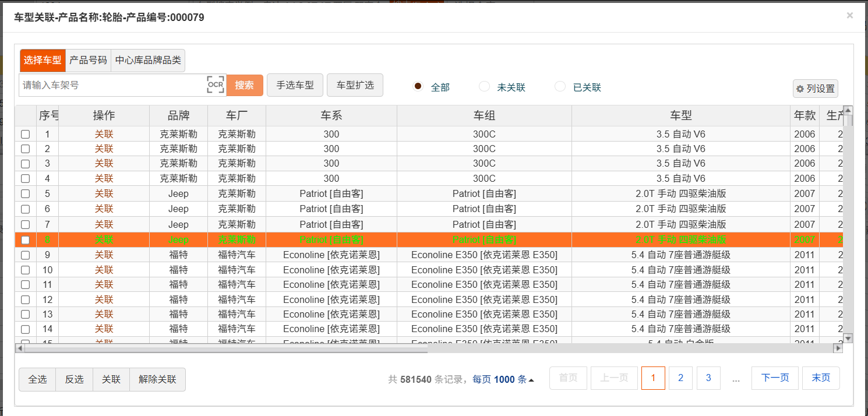Open the 中心库品牌品类 tab
Image resolution: width=868 pixels, height=416 pixels.
[x=148, y=60]
